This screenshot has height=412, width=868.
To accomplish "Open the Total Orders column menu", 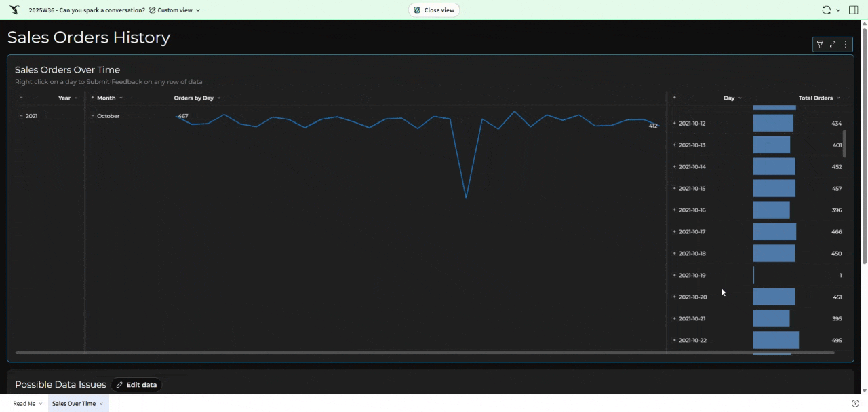I will tap(838, 98).
